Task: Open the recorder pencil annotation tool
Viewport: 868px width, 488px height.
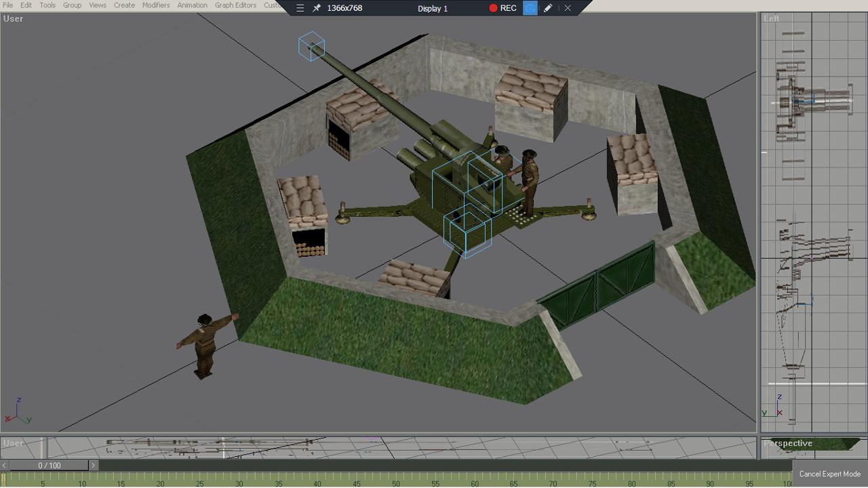Action: click(548, 8)
